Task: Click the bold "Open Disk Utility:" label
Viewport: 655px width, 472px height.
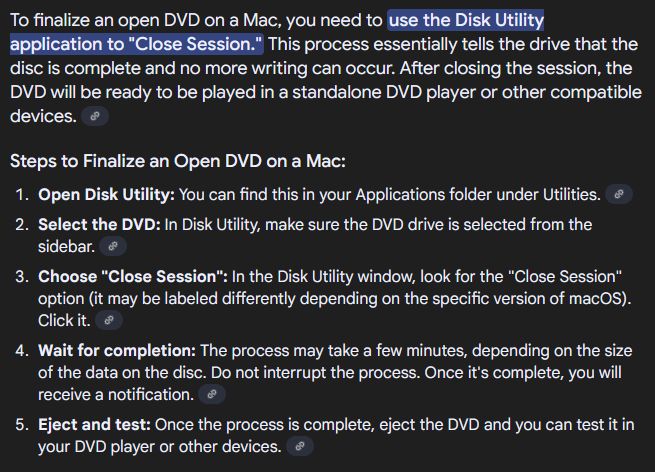Action: coord(106,194)
